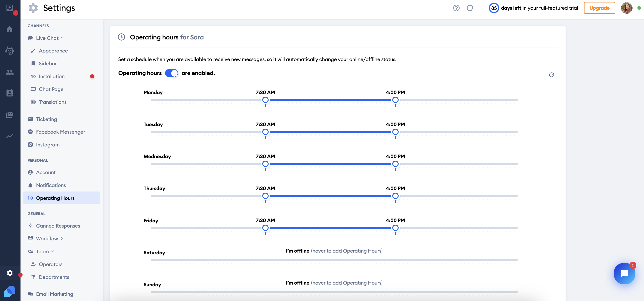The width and height of the screenshot is (644, 301).
Task: Click the inbox icon with notification badge
Action: tap(10, 8)
